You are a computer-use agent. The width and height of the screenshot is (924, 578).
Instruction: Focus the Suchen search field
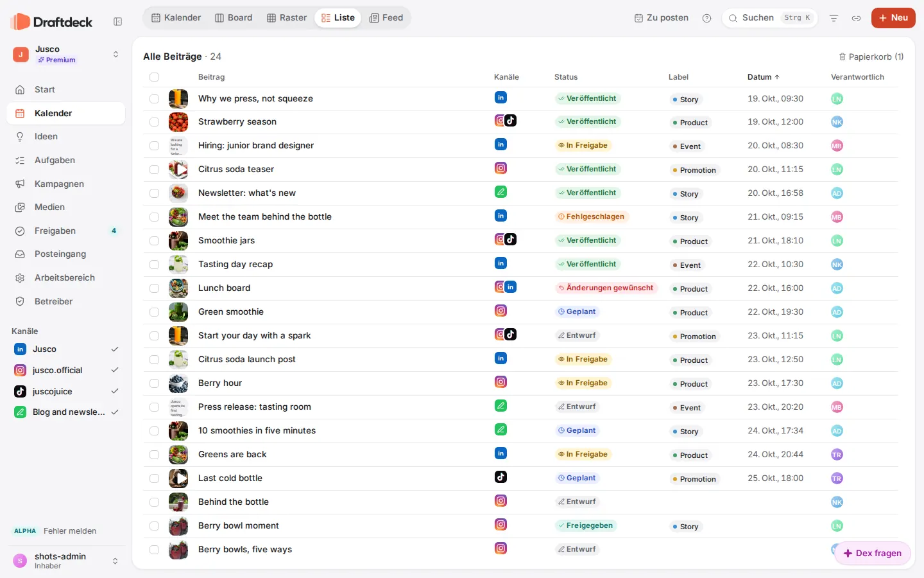point(769,18)
